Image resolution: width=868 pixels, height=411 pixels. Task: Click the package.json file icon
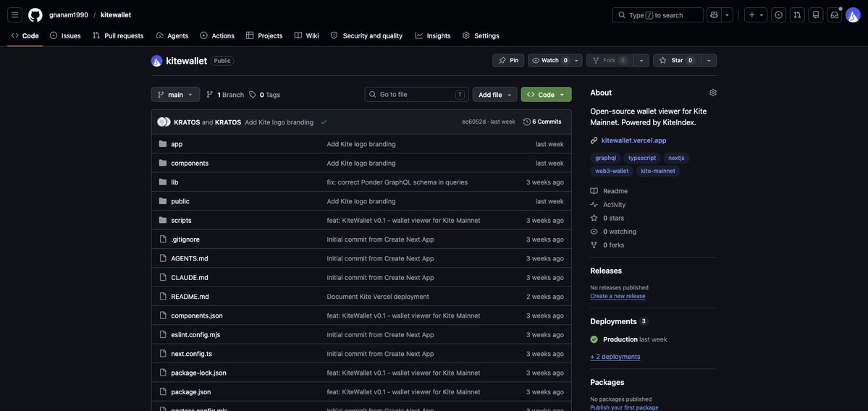tap(163, 391)
